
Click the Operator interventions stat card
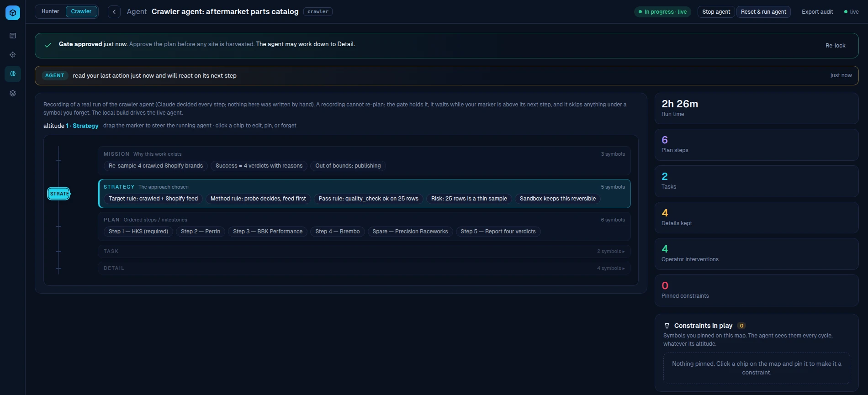click(x=757, y=254)
